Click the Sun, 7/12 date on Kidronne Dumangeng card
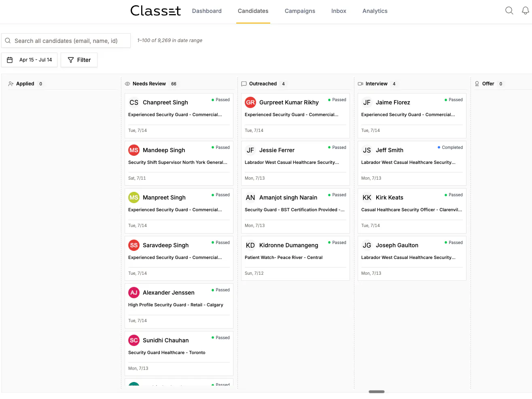The image size is (532, 399). 254,273
